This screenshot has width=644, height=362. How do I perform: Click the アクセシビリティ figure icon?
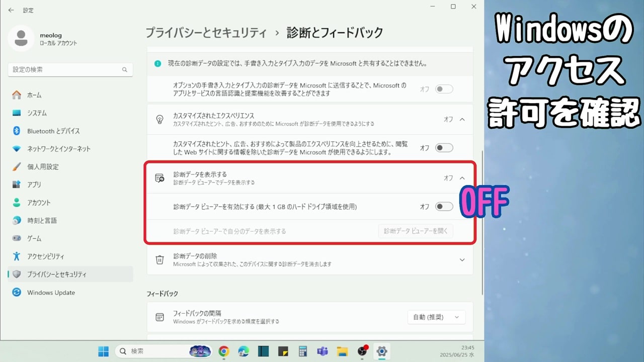click(17, 256)
